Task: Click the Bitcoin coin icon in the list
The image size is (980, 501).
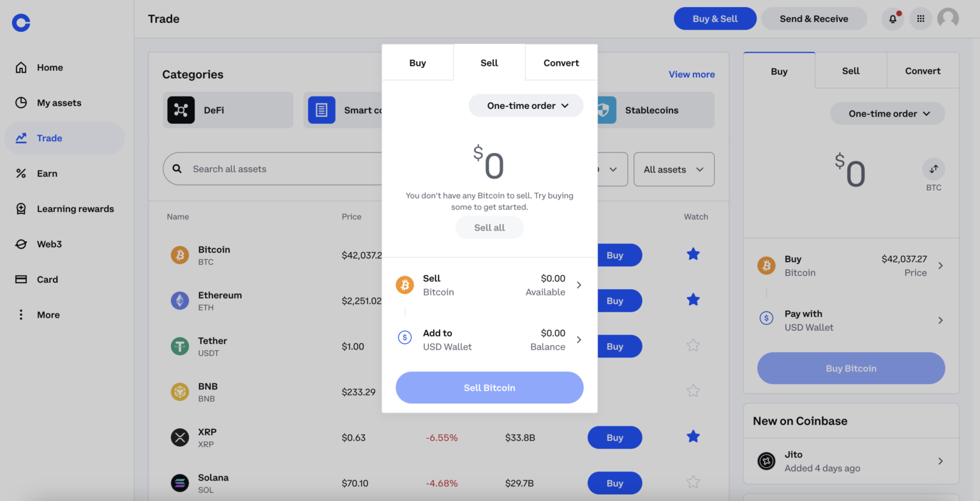Action: point(180,255)
